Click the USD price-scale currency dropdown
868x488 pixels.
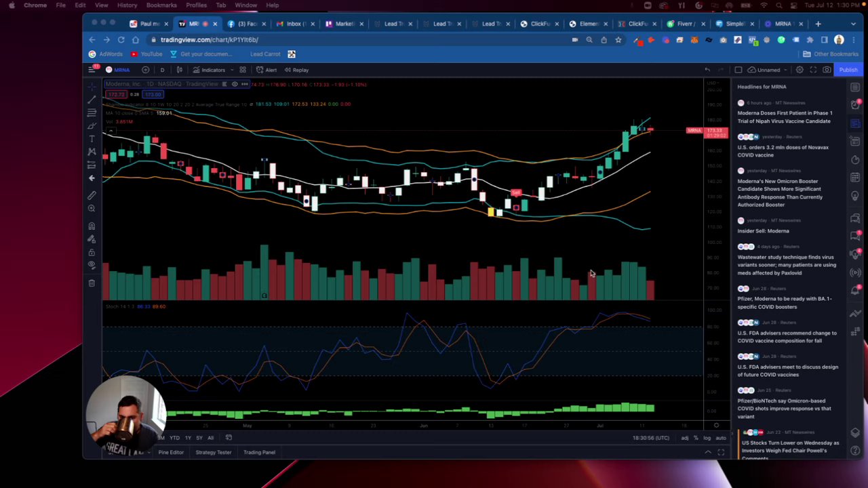click(713, 84)
